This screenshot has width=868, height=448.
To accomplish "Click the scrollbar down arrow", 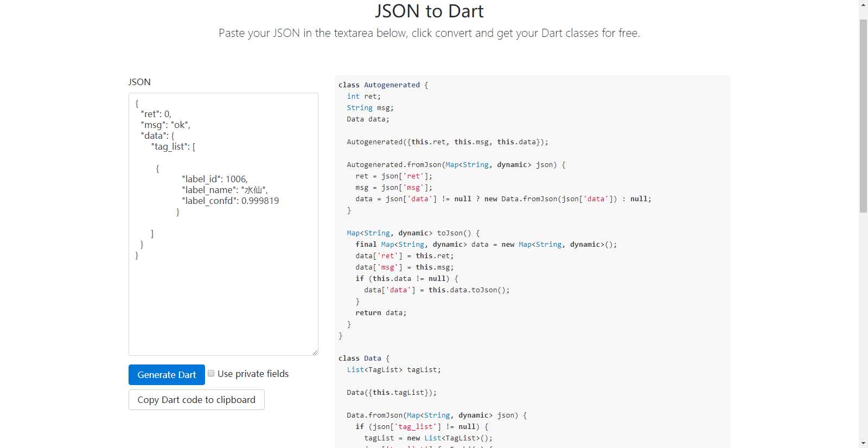I will 863,444.
